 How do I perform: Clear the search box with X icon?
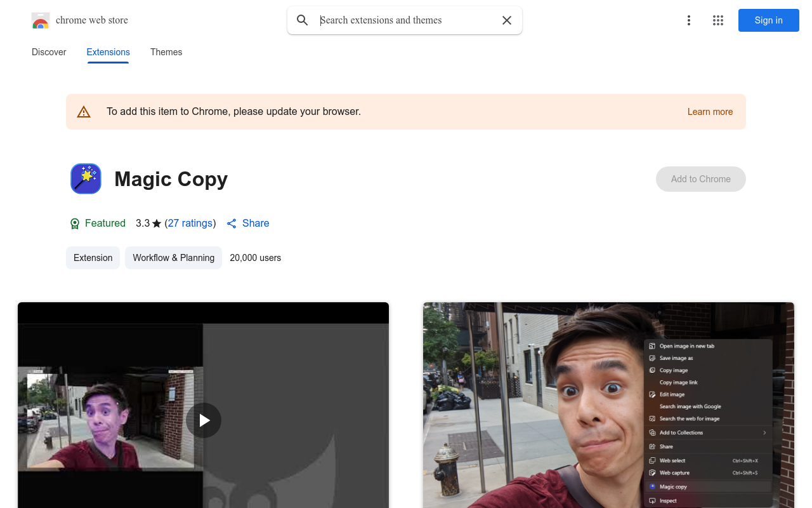pyautogui.click(x=507, y=20)
